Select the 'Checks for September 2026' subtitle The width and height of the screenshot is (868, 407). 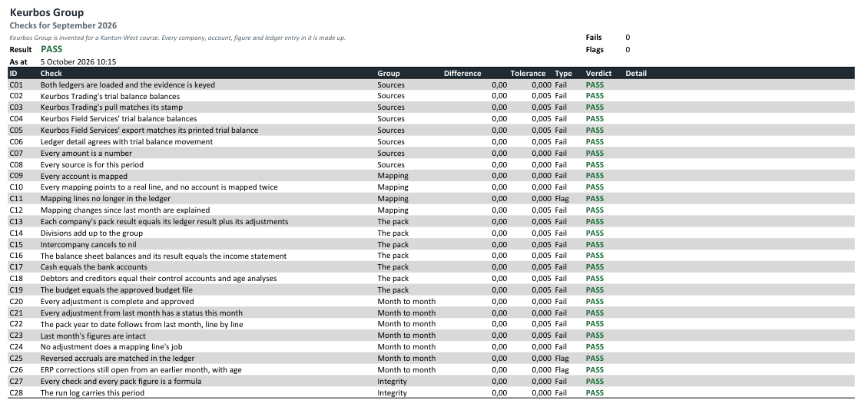(63, 25)
